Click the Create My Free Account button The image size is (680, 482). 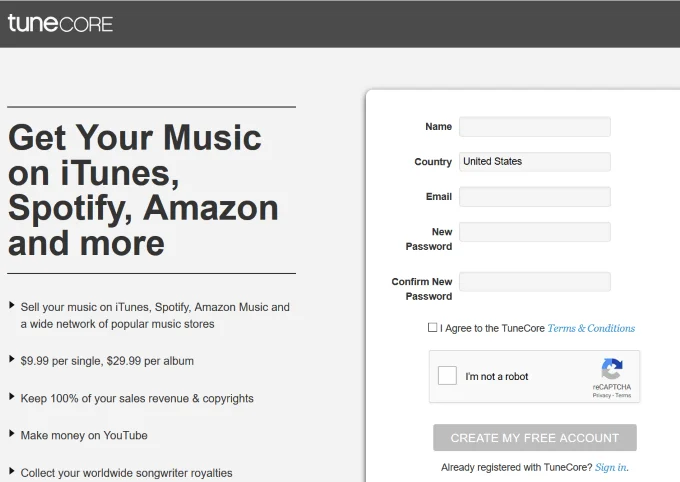tap(535, 438)
